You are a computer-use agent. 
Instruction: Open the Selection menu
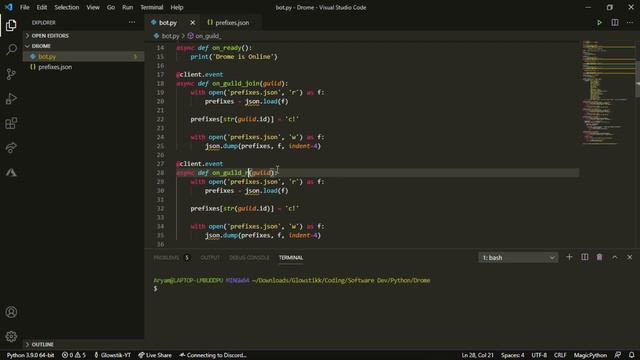point(67,7)
